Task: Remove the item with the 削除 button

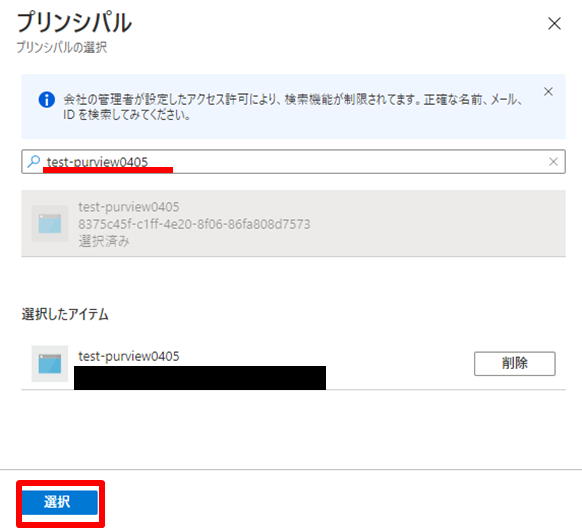Action: 514,363
